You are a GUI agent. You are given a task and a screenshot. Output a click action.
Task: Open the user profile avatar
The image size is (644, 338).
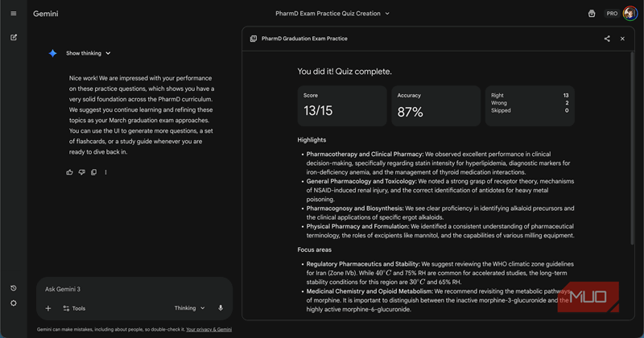[630, 14]
